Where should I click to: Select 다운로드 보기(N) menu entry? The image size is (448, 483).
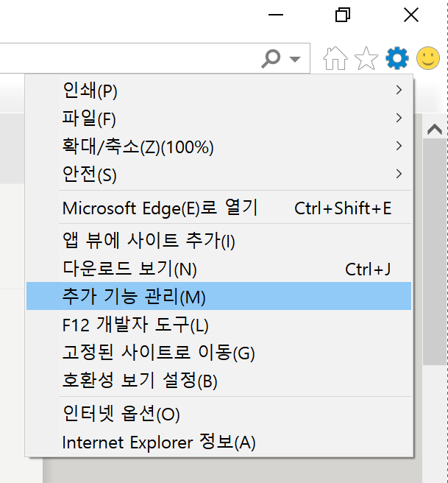(218, 269)
